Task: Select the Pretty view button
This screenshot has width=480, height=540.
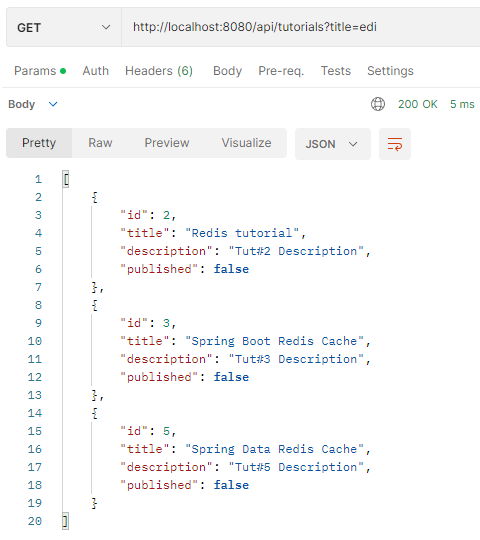Action: pyautogui.click(x=39, y=143)
